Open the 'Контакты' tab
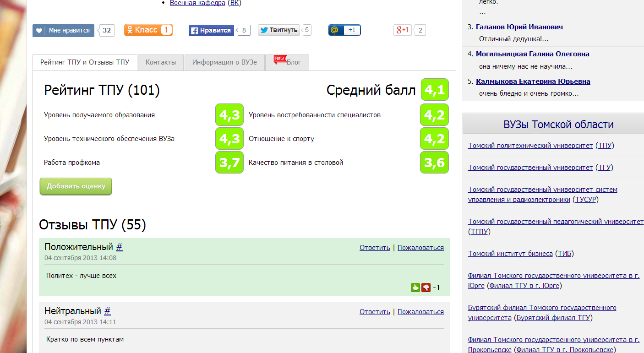 click(161, 63)
